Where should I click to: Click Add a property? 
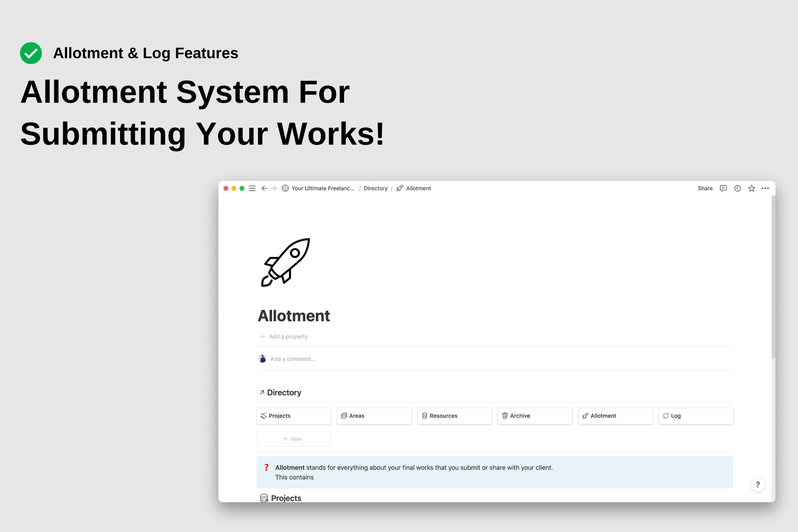pyautogui.click(x=288, y=336)
